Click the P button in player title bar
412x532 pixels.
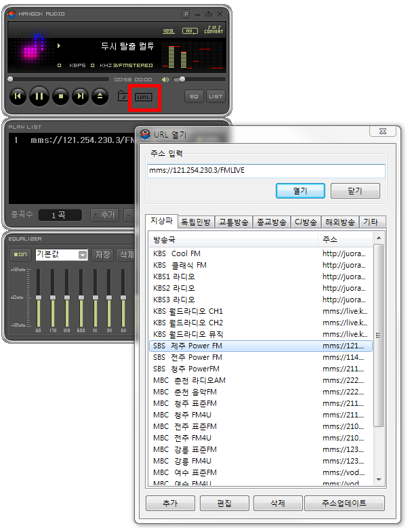[186, 14]
